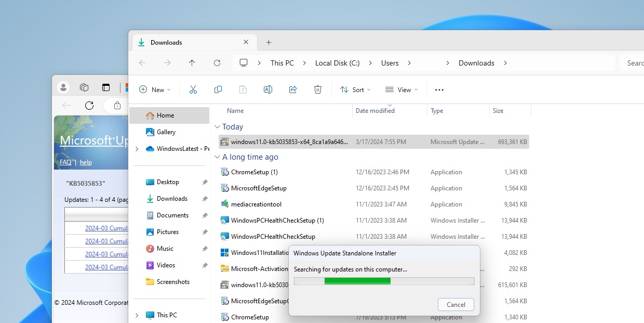Open the FAQ link in browser

point(65,162)
